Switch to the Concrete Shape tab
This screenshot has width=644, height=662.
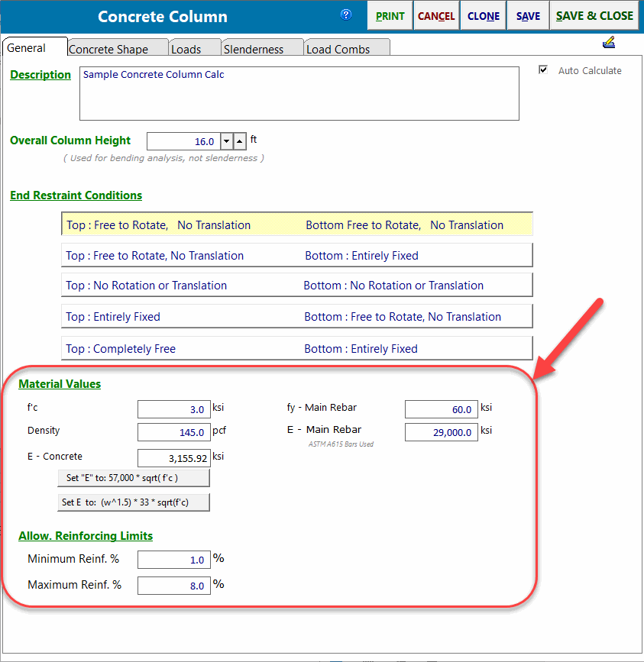[108, 49]
